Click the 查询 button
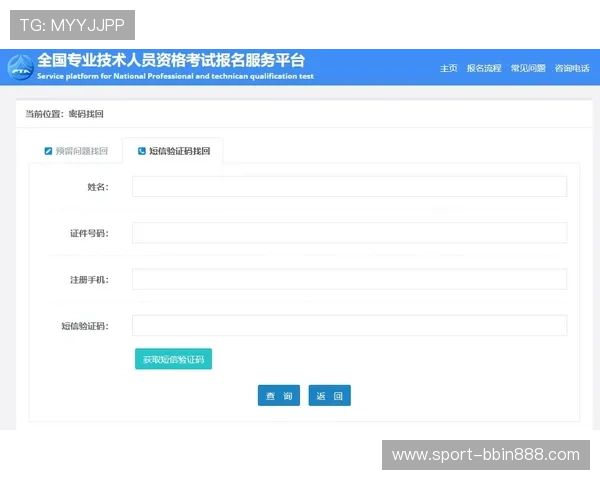Image resolution: width=600 pixels, height=480 pixels. [279, 395]
